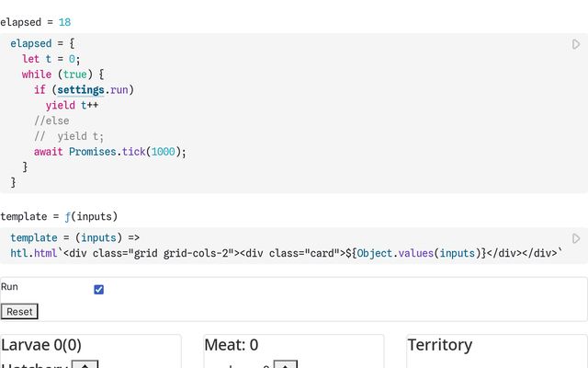Viewport: 588px width, 368px height.
Task: Click the 'yield t++' code line
Action: (73, 106)
